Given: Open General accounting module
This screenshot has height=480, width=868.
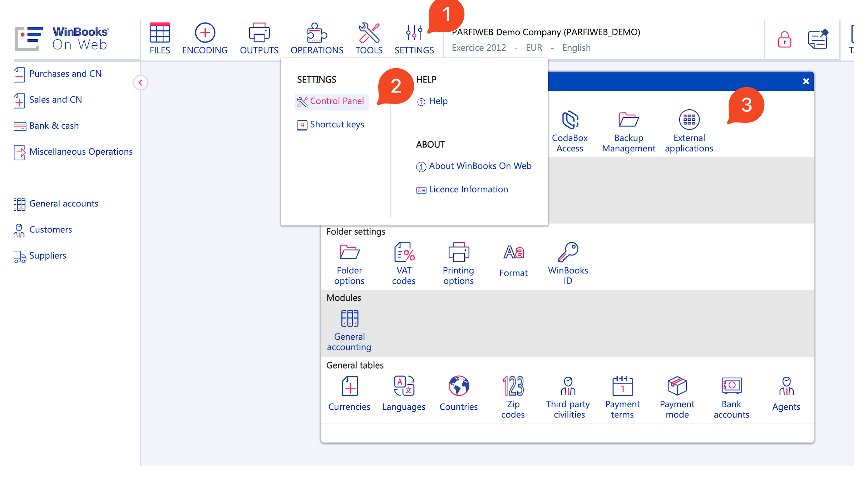Looking at the screenshot, I should 349,330.
